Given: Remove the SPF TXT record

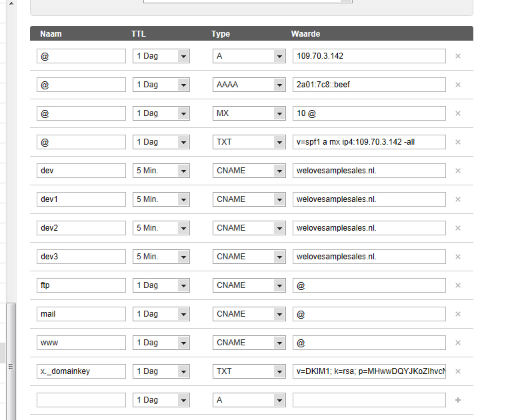Looking at the screenshot, I should (x=458, y=142).
